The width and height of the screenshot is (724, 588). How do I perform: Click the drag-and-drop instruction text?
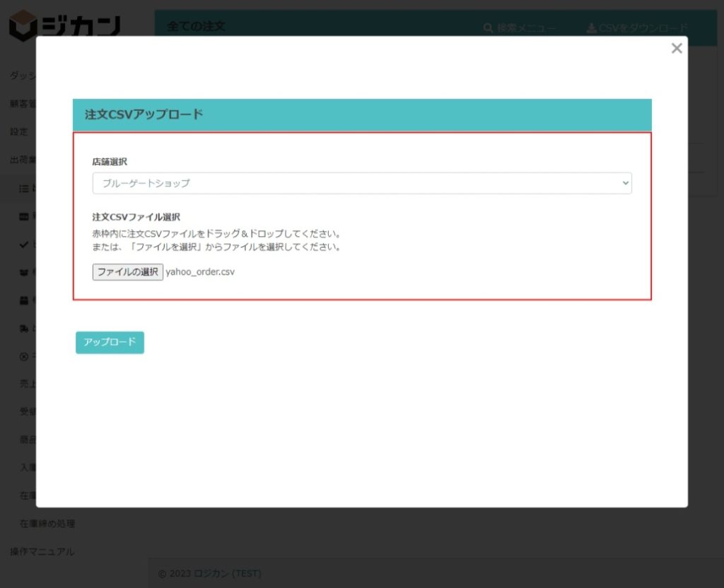click(x=217, y=233)
